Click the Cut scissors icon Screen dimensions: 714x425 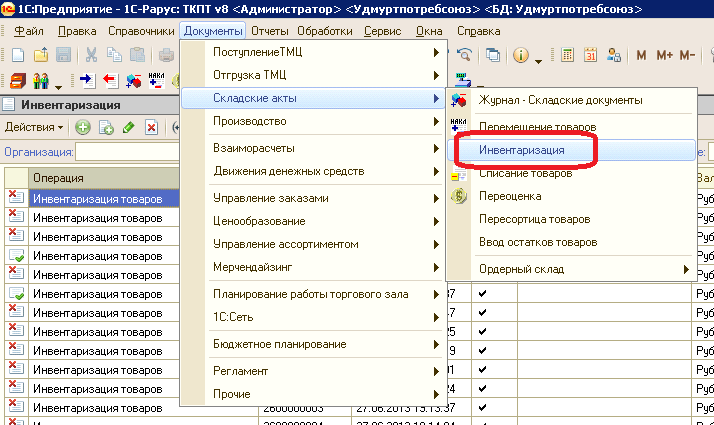92,55
